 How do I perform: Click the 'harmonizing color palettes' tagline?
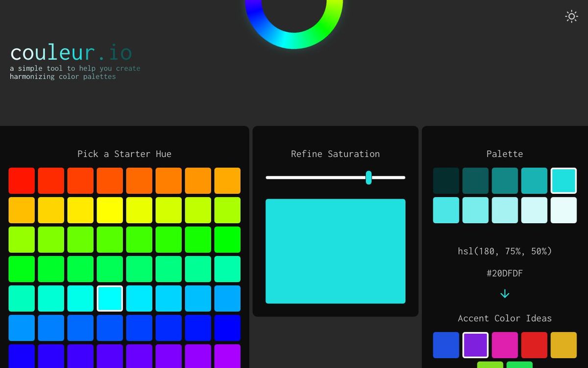63,77
